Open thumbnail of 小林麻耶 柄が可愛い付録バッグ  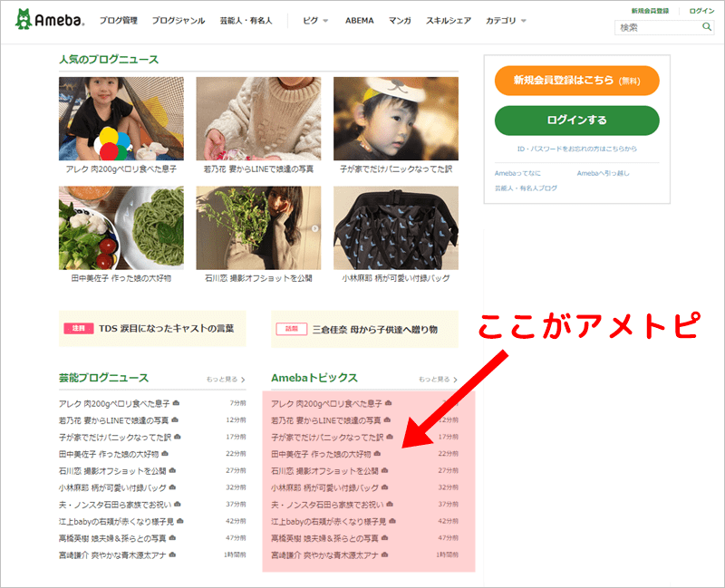click(396, 228)
